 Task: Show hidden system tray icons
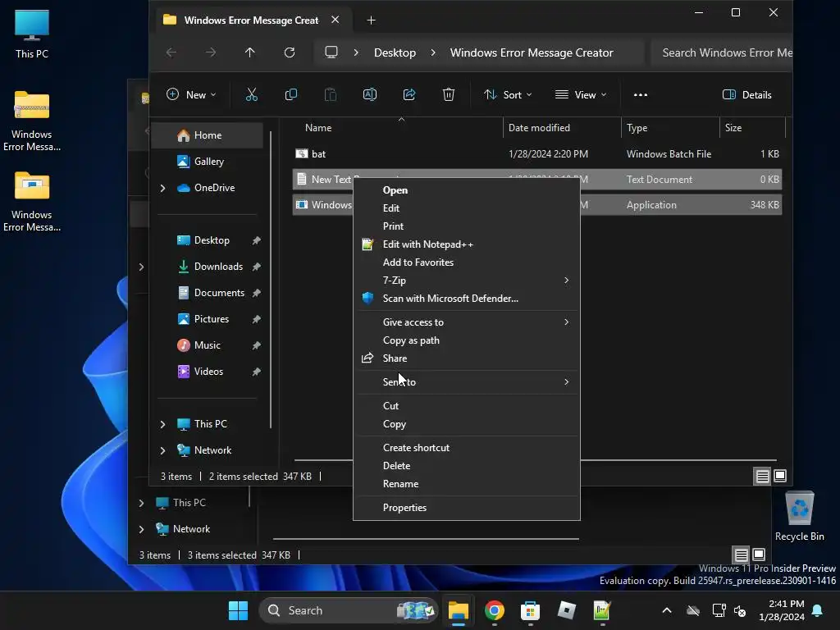667,610
